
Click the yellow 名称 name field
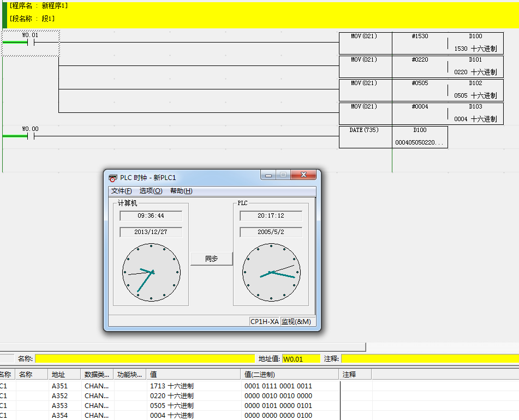pos(145,359)
